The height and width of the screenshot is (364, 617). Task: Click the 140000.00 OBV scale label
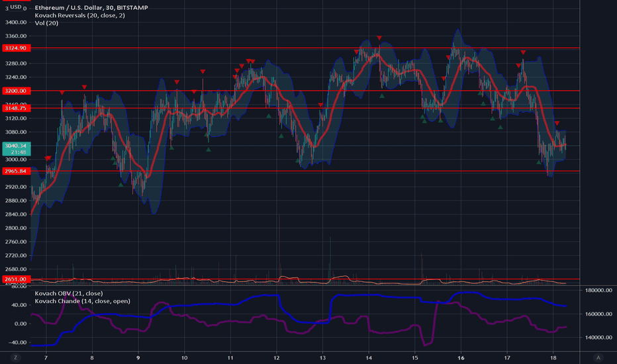598,338
